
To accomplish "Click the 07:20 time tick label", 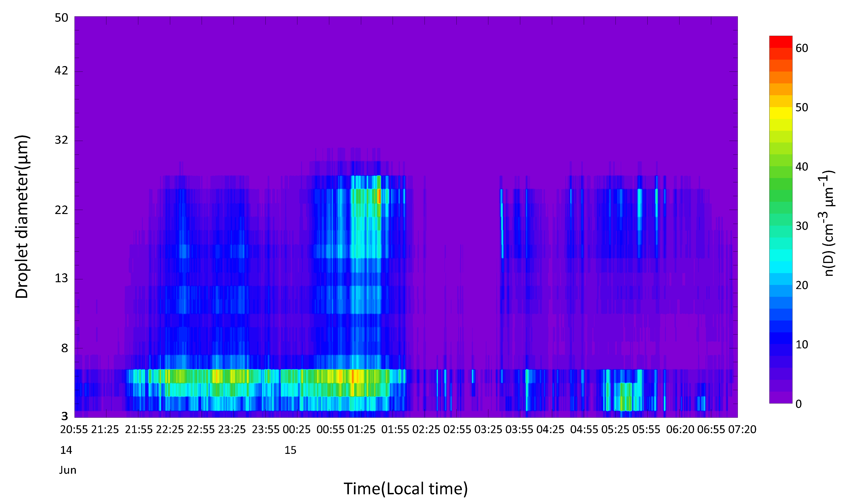I will tap(742, 430).
